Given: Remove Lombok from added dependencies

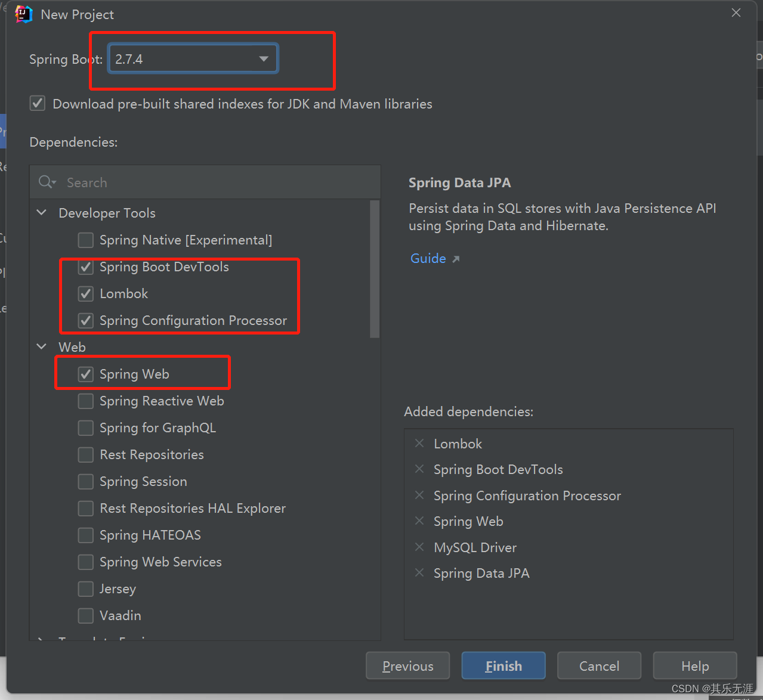Looking at the screenshot, I should (x=419, y=443).
